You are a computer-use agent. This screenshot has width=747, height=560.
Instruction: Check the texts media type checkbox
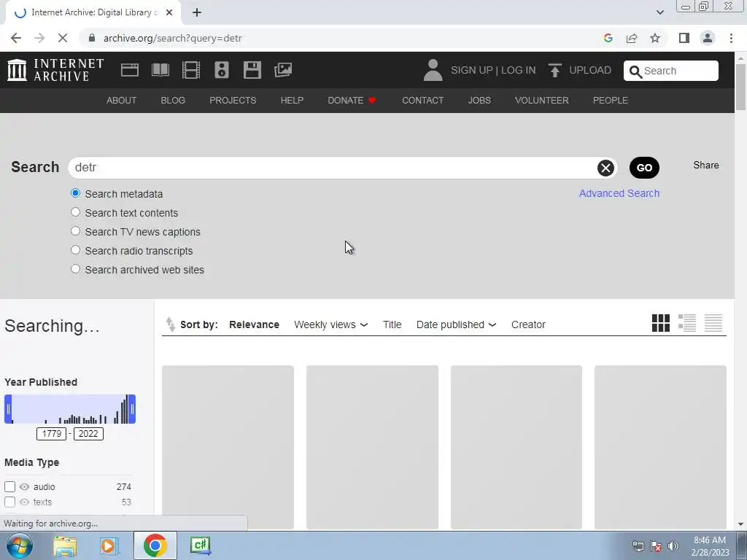[x=10, y=502]
